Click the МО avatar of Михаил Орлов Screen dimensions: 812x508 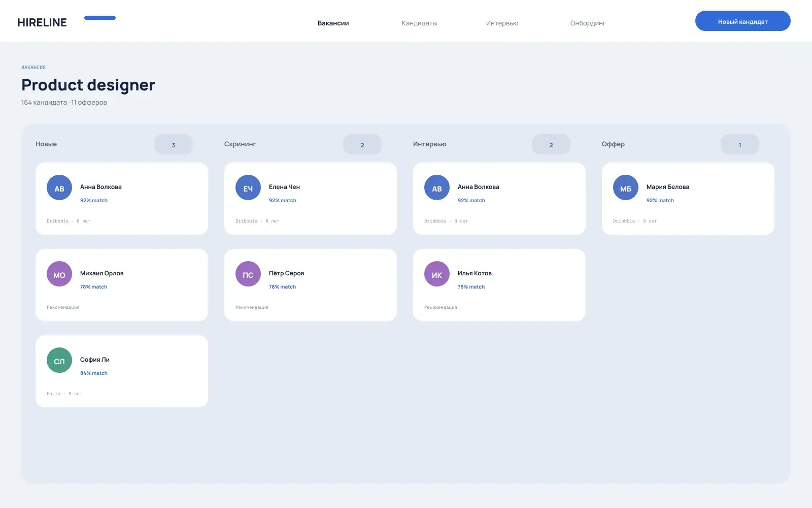(x=59, y=274)
